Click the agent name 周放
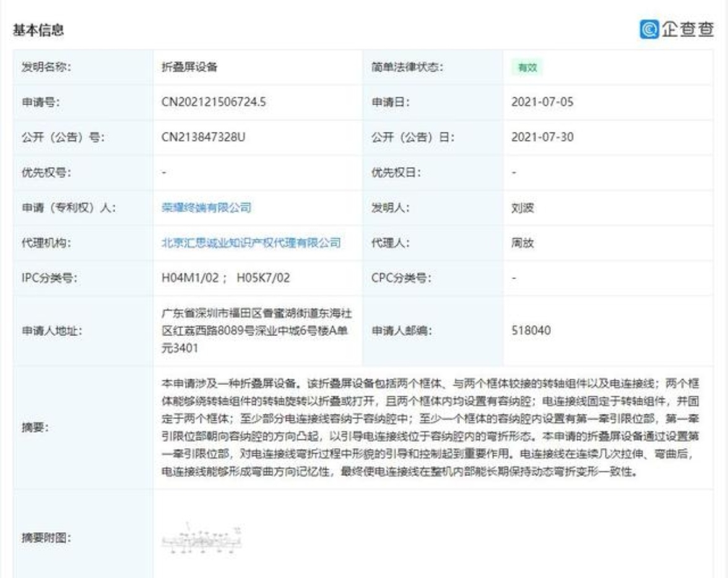The height and width of the screenshot is (578, 728). pos(522,243)
